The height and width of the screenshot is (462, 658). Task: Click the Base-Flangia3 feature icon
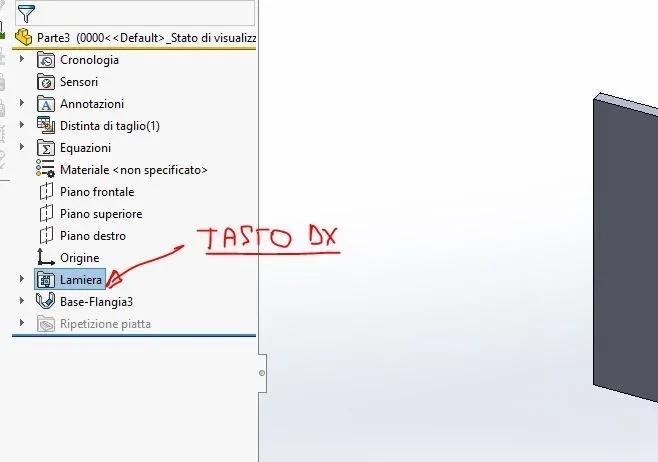coord(46,301)
